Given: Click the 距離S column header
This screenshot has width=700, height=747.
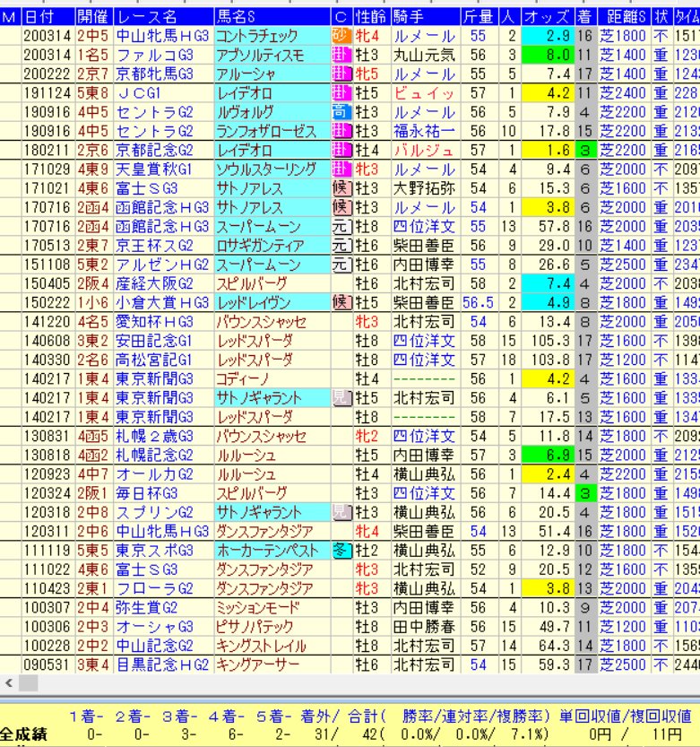Looking at the screenshot, I should tap(624, 17).
